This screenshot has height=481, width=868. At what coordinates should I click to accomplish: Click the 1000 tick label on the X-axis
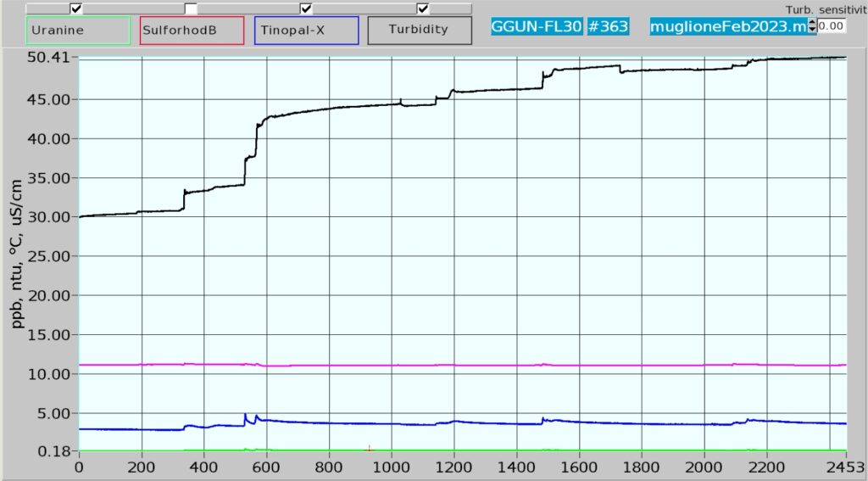[x=391, y=466]
